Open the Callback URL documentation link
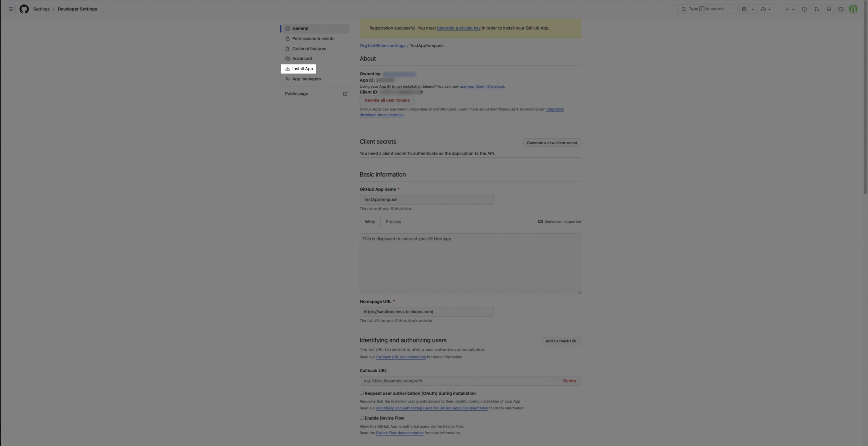Viewport: 868px width, 446px height. click(x=401, y=357)
